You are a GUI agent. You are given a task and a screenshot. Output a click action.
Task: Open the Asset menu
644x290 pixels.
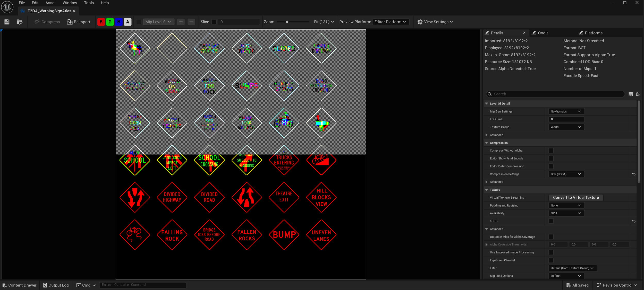click(50, 3)
